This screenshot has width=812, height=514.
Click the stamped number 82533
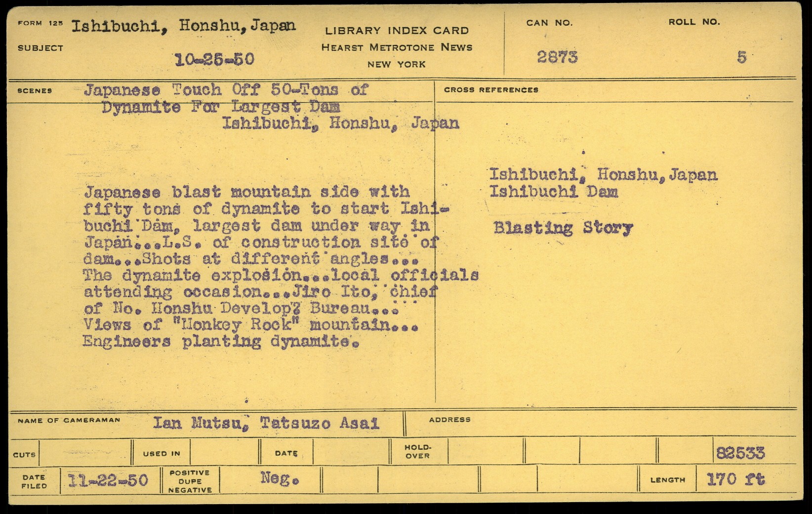(740, 453)
